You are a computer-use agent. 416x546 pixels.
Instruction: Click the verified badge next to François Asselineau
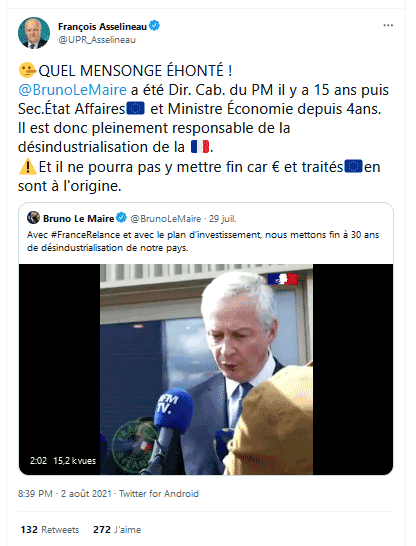[x=155, y=26]
